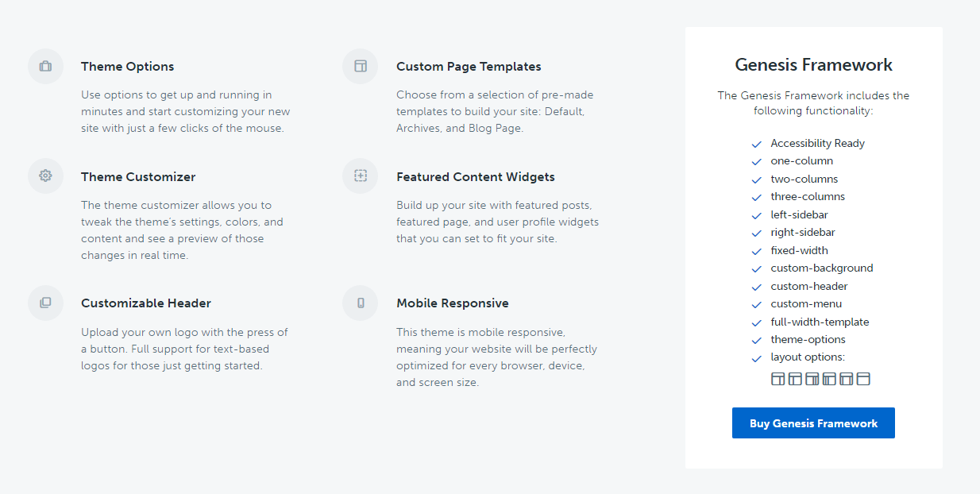Select the content-sidebar-sidebar layout icon
This screenshot has width=980, height=494.
(812, 379)
